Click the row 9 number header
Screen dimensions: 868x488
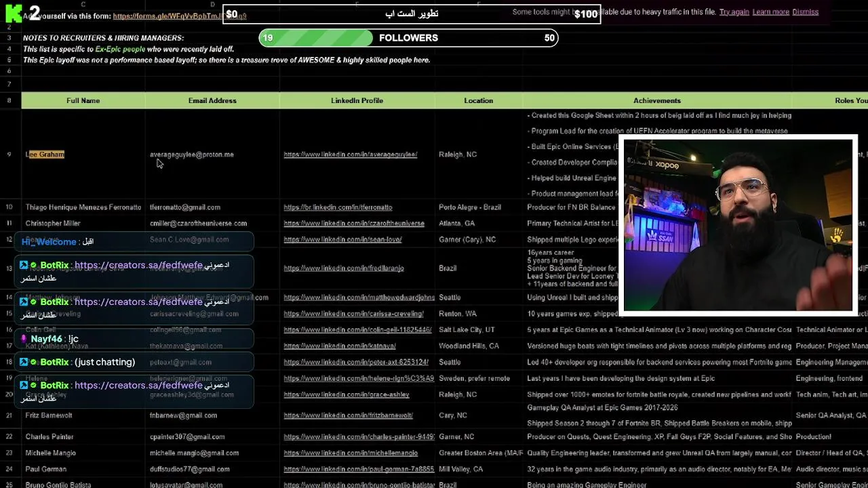9,155
